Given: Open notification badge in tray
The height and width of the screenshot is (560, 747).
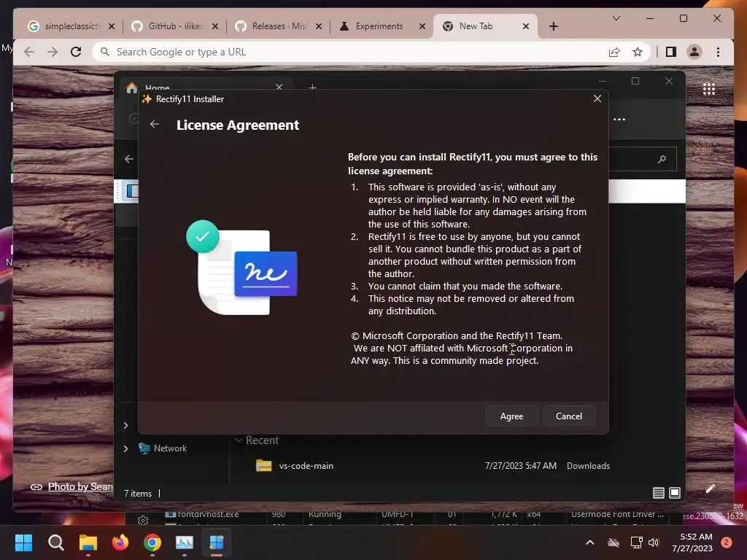Looking at the screenshot, I should pos(727,542).
